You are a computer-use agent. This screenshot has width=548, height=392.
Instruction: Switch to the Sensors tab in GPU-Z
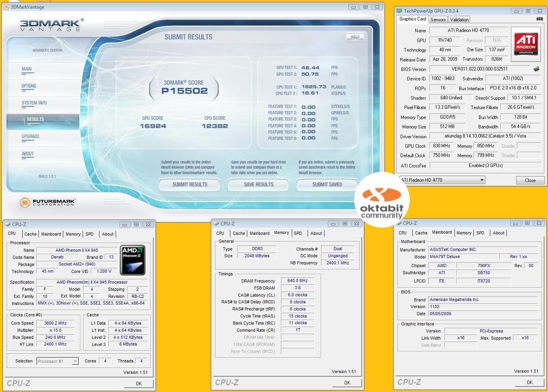pos(438,19)
